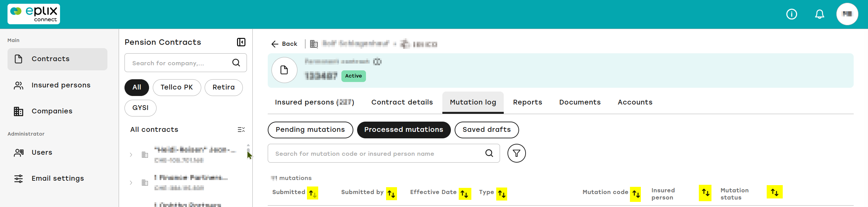Switch to the Documents tab

(580, 102)
